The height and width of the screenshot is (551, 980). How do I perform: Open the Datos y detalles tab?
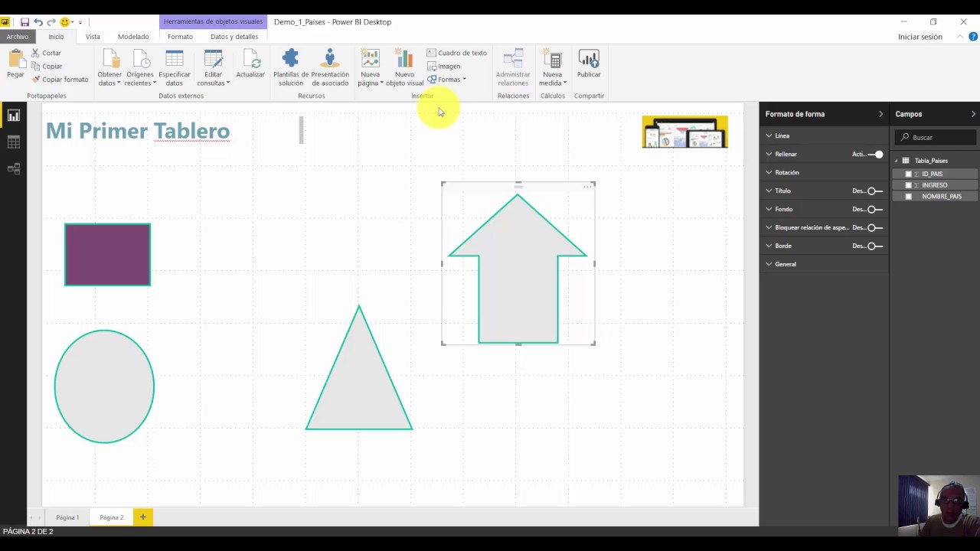coord(234,37)
